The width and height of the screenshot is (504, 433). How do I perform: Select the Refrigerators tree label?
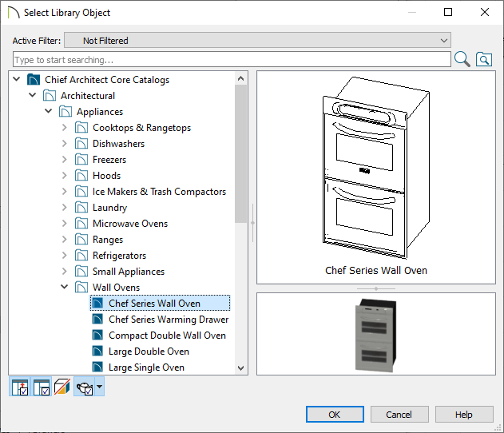click(x=119, y=256)
